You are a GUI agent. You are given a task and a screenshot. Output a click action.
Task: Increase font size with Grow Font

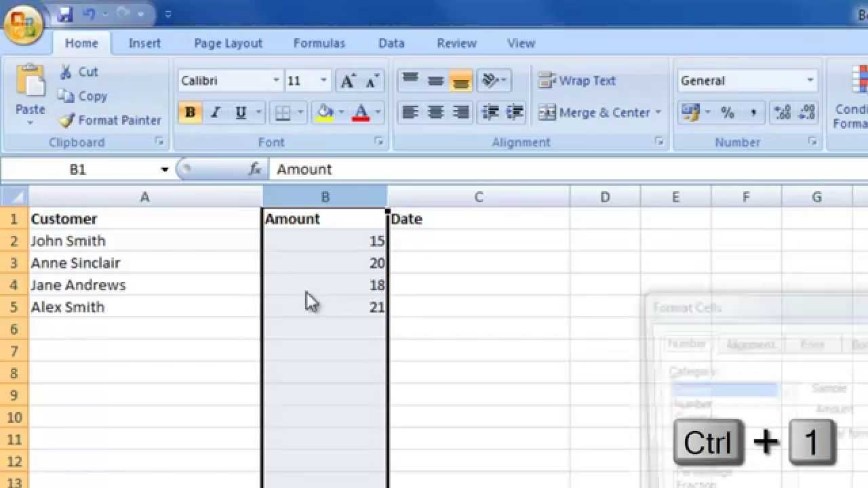347,81
